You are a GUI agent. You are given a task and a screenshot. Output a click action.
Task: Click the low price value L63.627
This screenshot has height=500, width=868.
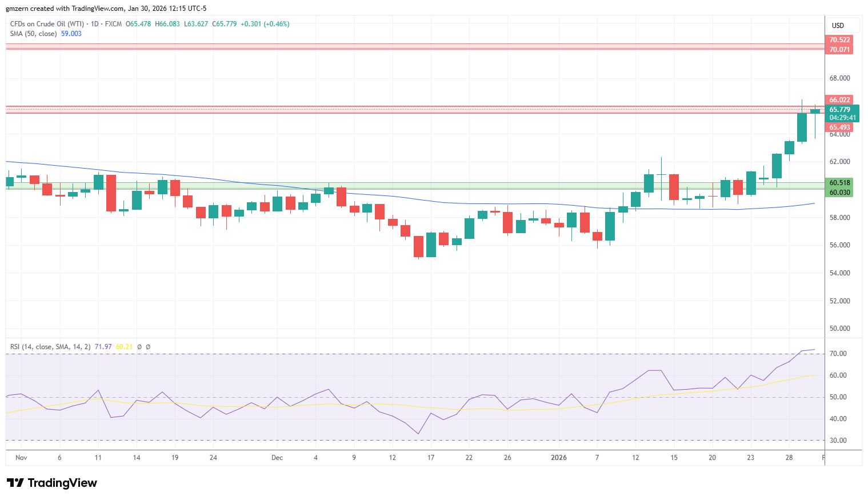196,24
